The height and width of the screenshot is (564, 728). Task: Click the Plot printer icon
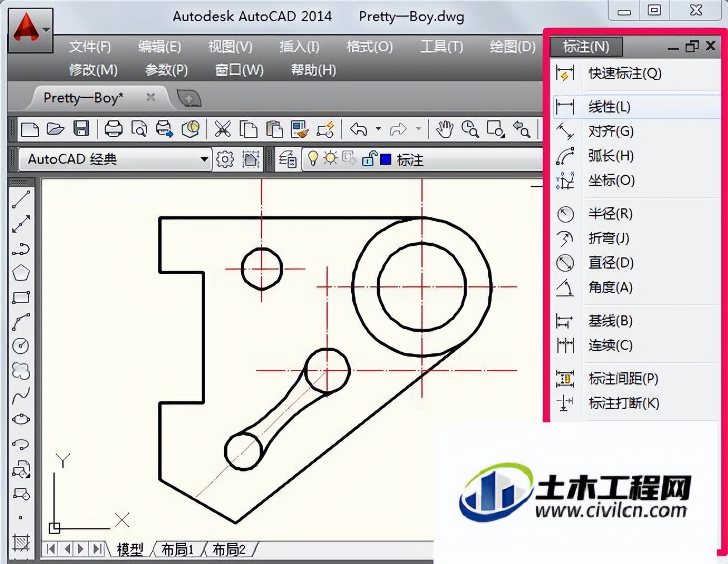(x=113, y=129)
